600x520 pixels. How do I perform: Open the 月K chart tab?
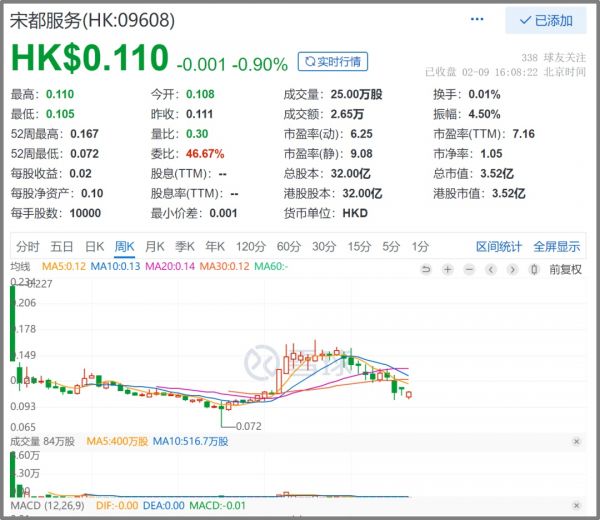155,246
